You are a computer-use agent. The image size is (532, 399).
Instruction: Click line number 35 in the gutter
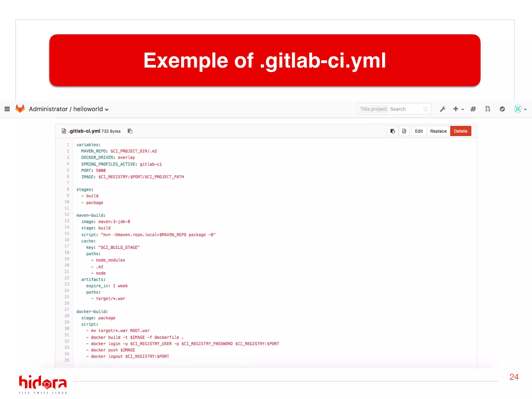point(67,360)
